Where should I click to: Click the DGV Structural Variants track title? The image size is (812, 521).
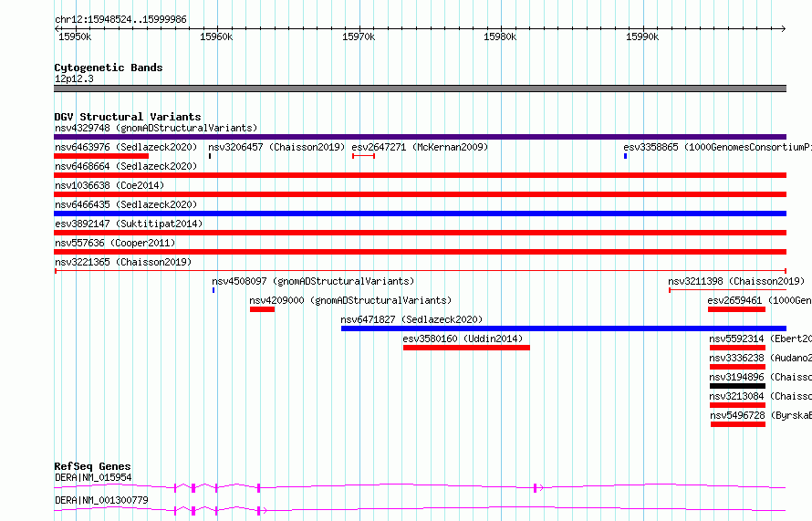tap(128, 117)
